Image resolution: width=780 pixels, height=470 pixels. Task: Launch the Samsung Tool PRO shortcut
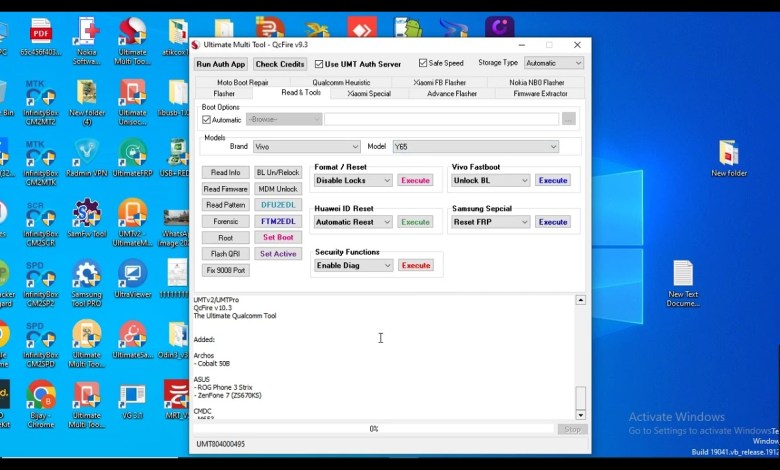[86, 276]
